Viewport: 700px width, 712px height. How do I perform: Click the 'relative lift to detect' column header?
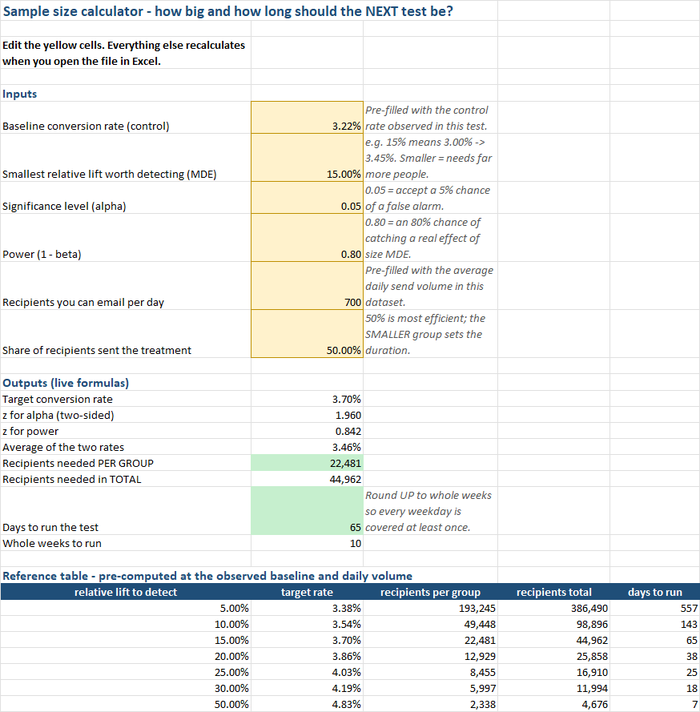coord(126,592)
